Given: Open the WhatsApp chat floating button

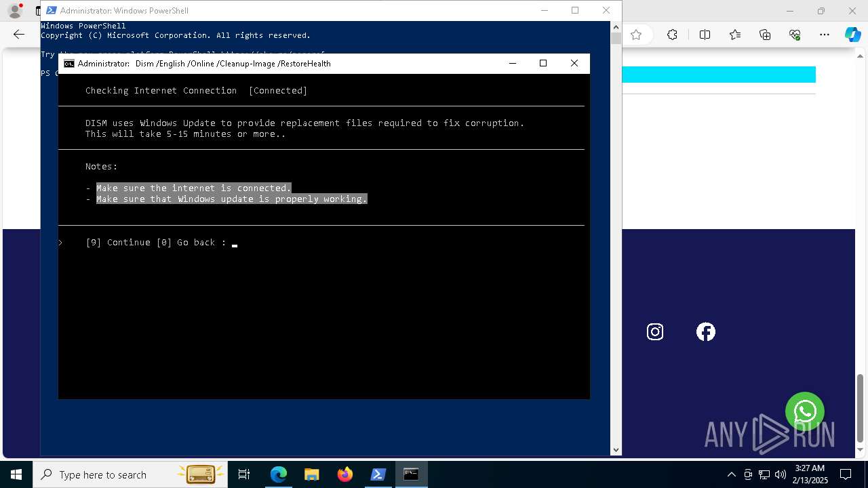Looking at the screenshot, I should click(805, 411).
